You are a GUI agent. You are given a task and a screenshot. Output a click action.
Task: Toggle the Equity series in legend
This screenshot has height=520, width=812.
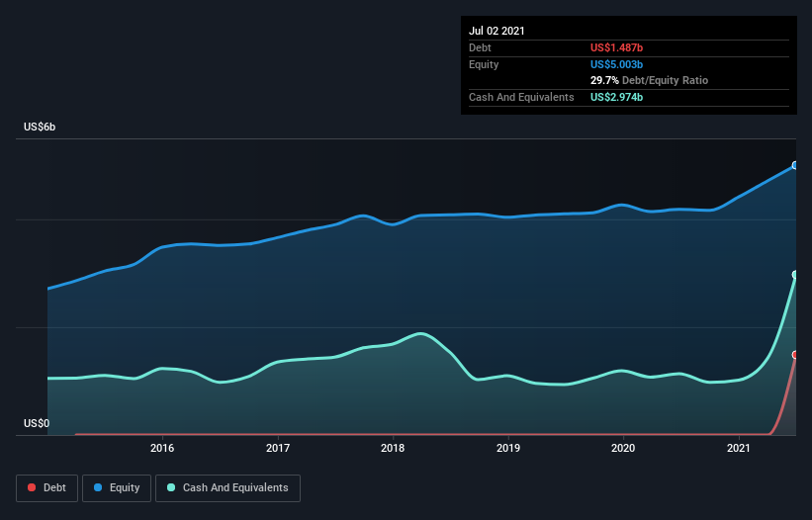coord(116,487)
